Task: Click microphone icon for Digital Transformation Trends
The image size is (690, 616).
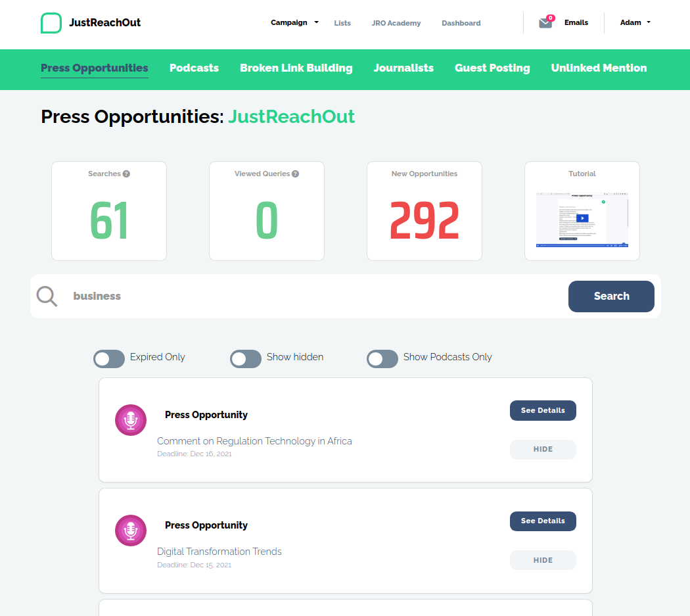Action: point(131,531)
